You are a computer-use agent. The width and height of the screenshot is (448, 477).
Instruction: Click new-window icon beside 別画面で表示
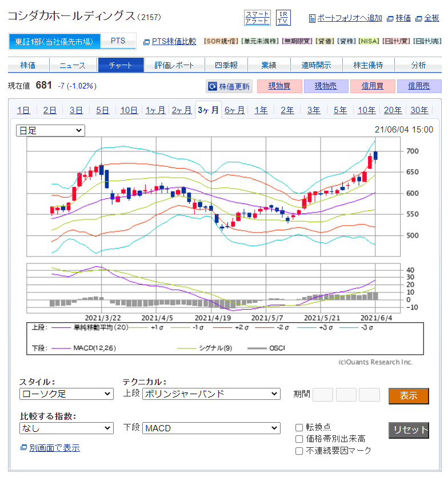pos(23,447)
